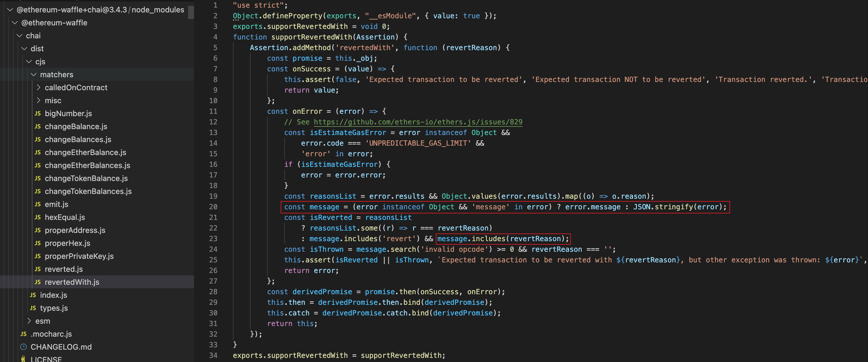Click the JS file icon of revertedWith.js
This screenshot has height=362, width=868.
37,282
